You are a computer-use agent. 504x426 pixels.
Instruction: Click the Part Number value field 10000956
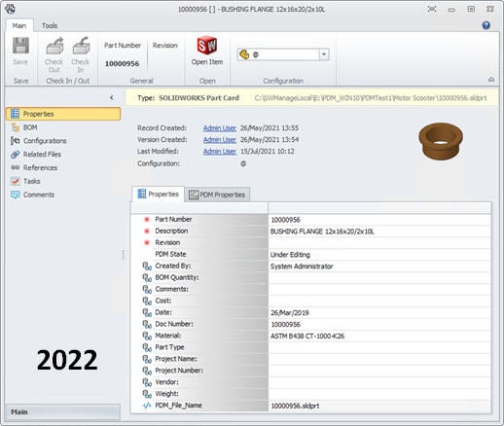click(379, 220)
